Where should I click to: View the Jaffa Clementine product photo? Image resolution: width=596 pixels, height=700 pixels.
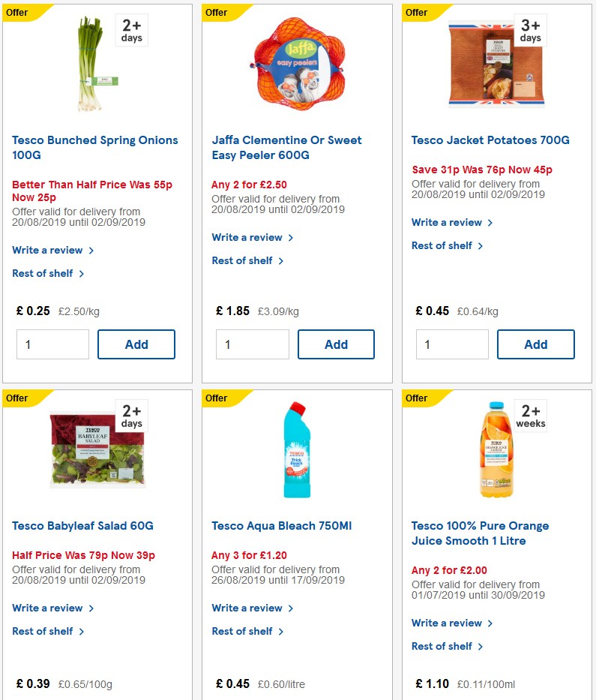click(295, 64)
